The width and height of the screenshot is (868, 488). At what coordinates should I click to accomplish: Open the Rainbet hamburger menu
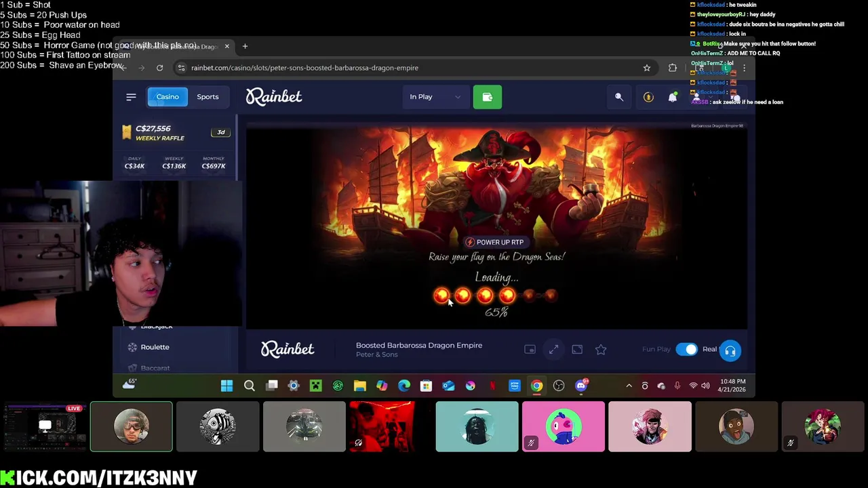pyautogui.click(x=131, y=97)
